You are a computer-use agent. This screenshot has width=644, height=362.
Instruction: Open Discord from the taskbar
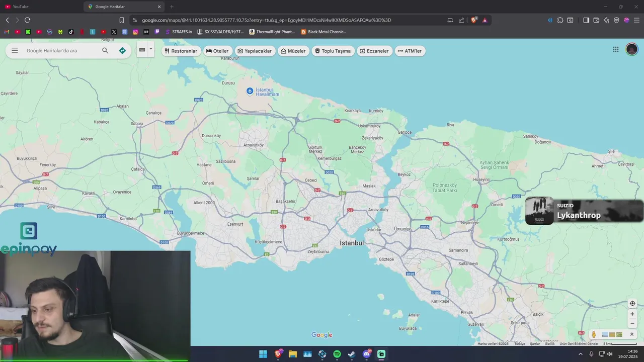[x=367, y=354]
